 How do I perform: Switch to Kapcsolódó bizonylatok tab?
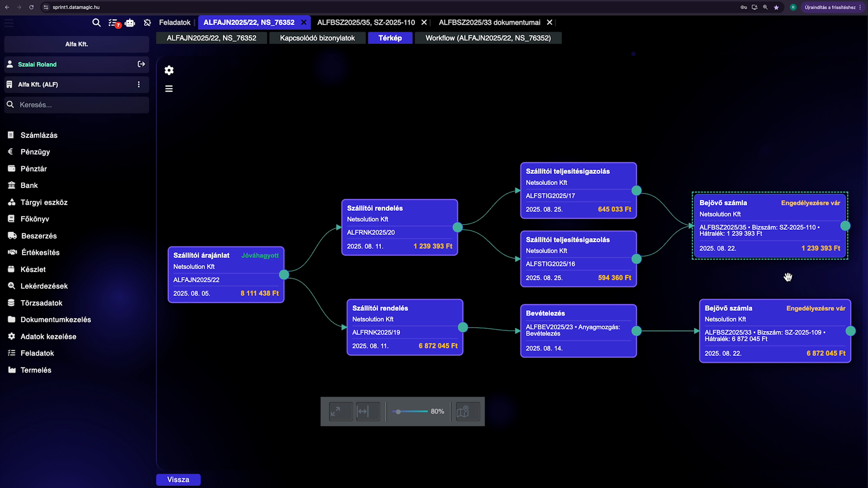317,38
